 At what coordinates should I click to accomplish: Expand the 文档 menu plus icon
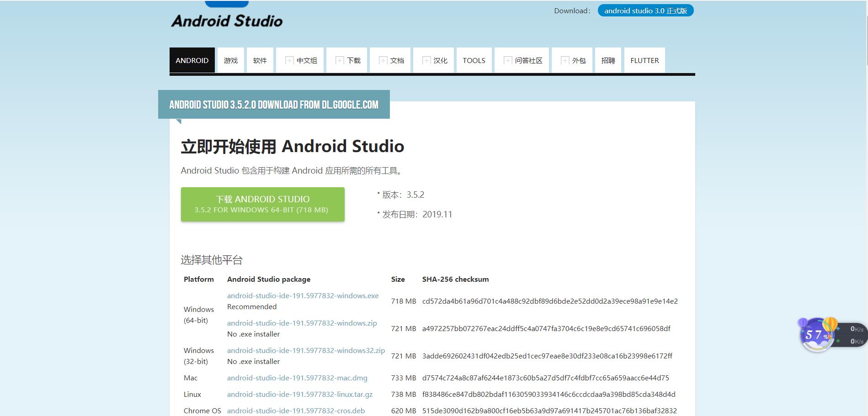[383, 60]
